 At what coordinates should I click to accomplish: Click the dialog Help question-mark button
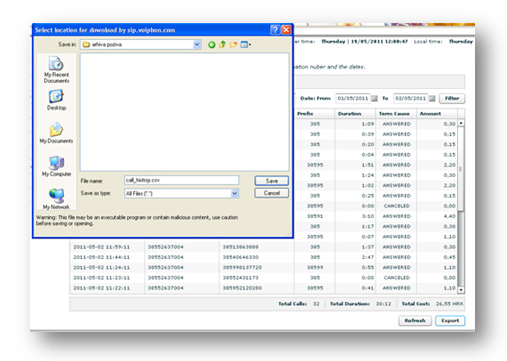(x=275, y=30)
